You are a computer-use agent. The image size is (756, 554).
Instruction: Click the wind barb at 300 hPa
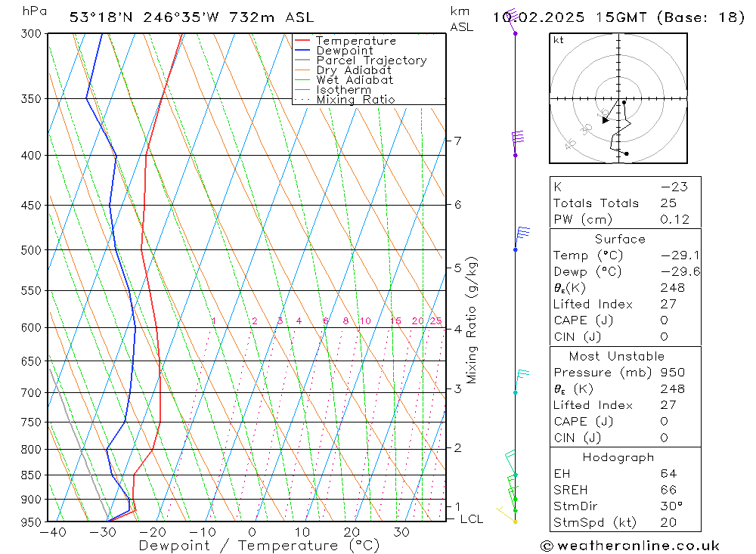[x=511, y=21]
